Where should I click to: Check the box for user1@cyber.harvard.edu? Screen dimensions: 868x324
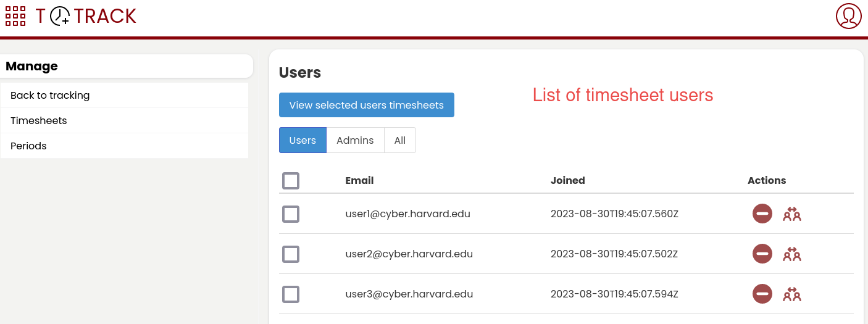291,214
